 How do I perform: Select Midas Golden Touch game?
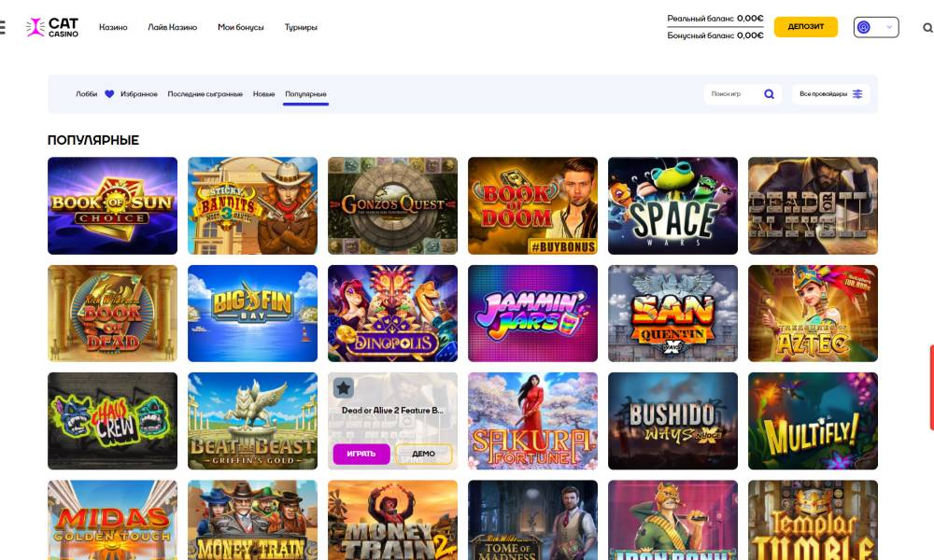click(113, 520)
